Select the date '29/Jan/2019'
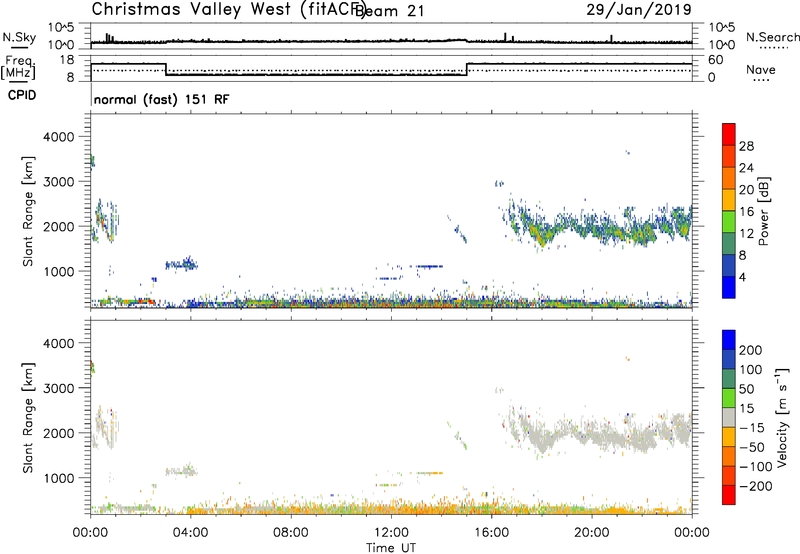The width and height of the screenshot is (800, 554). pos(639,9)
